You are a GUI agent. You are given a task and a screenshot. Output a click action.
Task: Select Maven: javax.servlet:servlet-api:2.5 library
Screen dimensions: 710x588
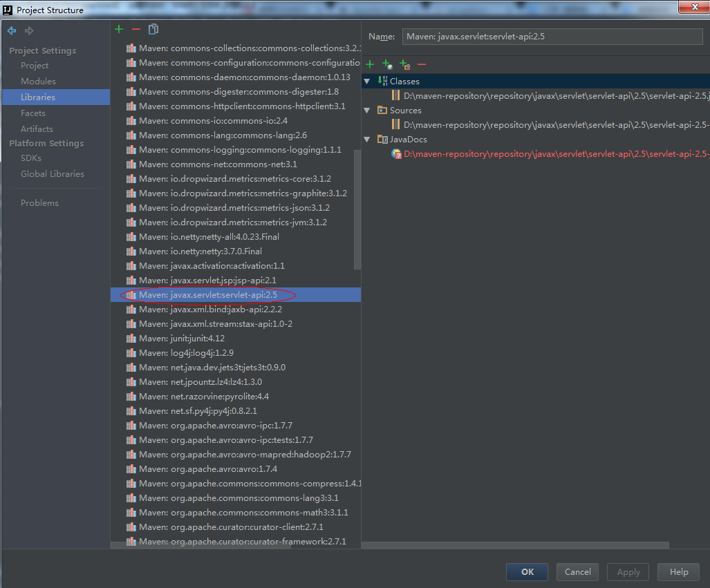pos(236,294)
